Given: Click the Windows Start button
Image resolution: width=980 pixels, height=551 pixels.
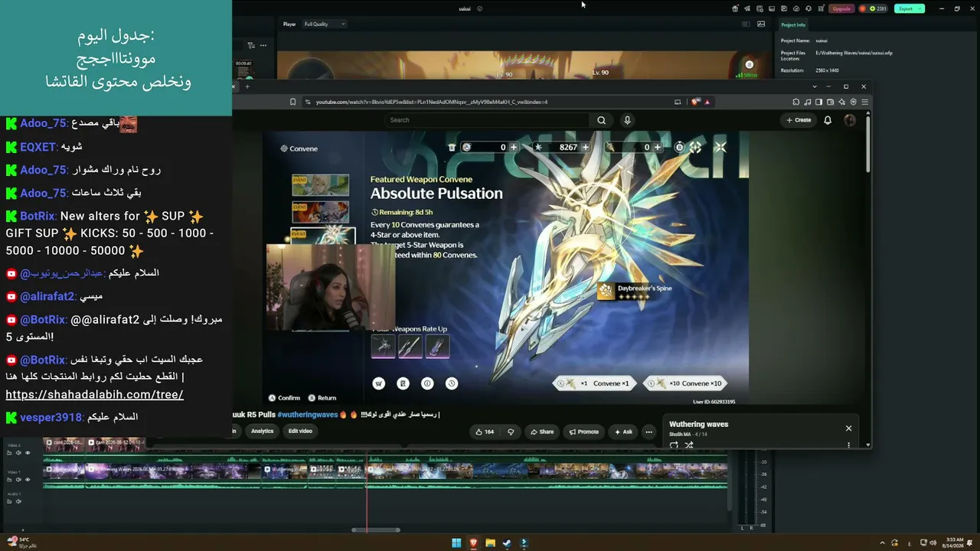Looking at the screenshot, I should pyautogui.click(x=456, y=543).
